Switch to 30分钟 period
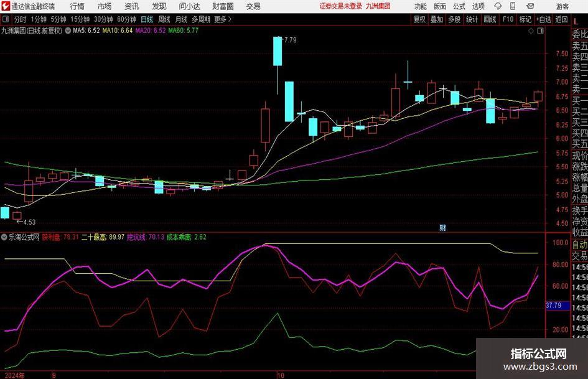 point(103,19)
